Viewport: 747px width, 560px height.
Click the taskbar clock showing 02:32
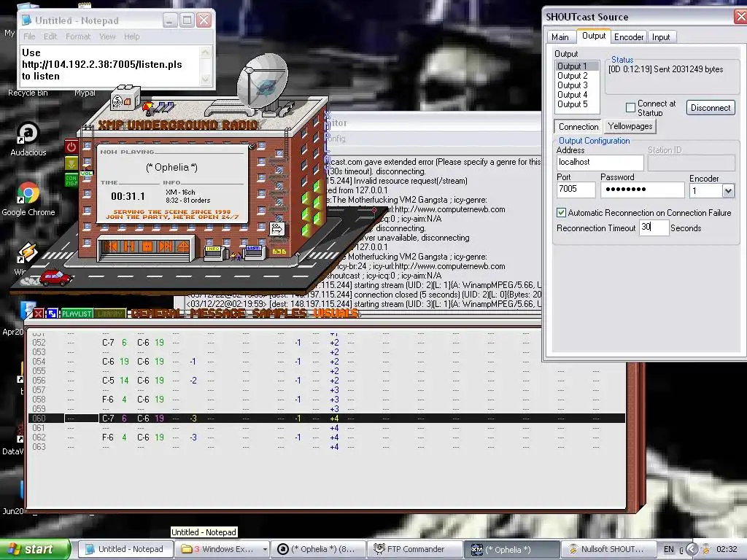[727, 549]
